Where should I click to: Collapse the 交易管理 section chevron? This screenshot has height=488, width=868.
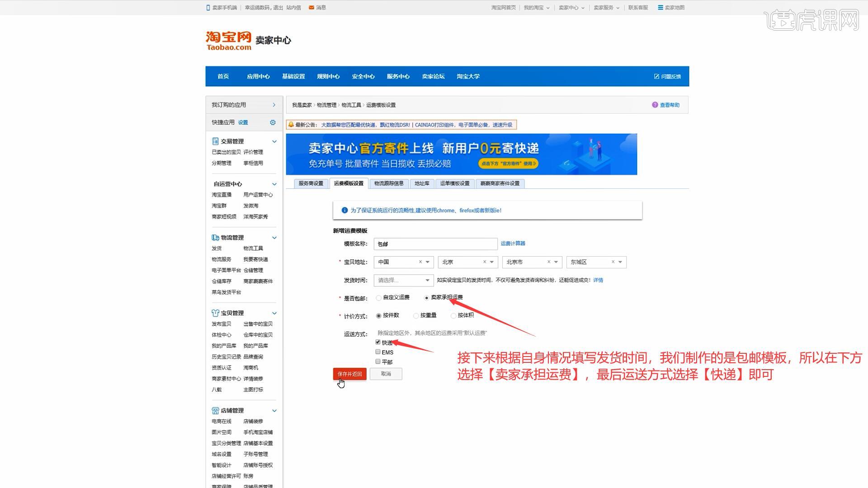tap(274, 141)
